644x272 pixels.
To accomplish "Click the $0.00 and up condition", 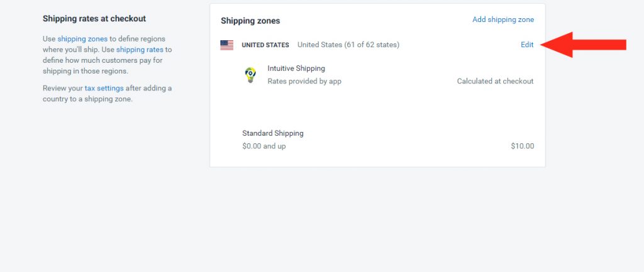I will [x=264, y=146].
